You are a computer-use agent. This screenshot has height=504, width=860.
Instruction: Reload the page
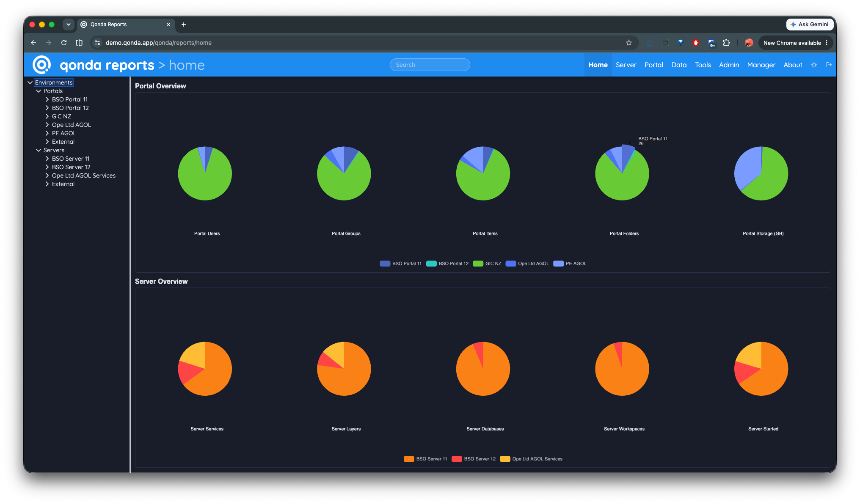tap(64, 43)
